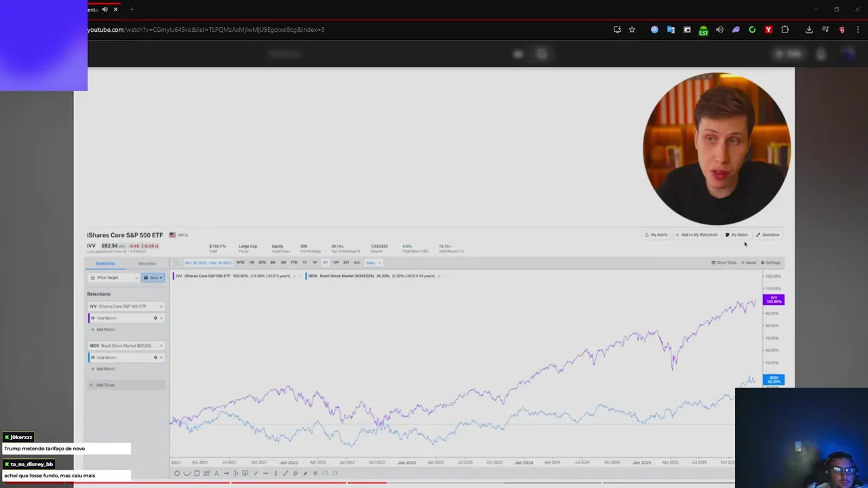Remove the IBOV ticker selection
This screenshot has width=868, height=488.
[x=161, y=346]
